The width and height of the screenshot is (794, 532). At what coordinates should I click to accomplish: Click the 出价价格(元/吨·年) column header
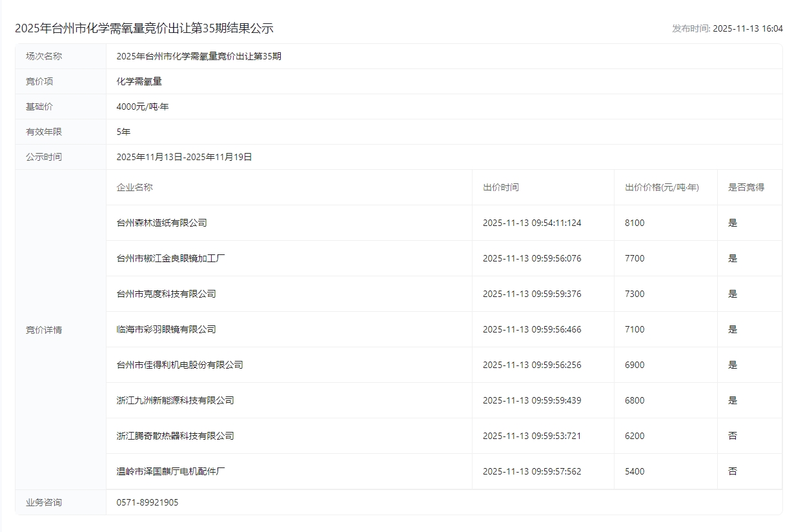(662, 187)
